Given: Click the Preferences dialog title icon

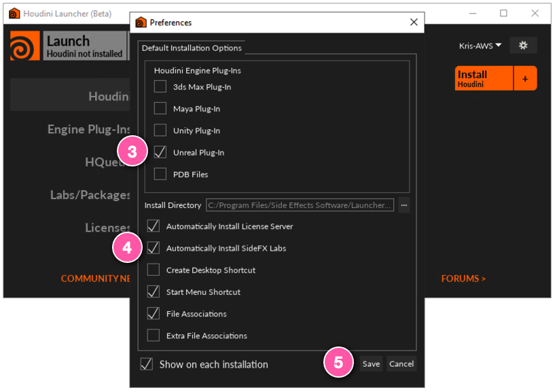Looking at the screenshot, I should point(141,22).
